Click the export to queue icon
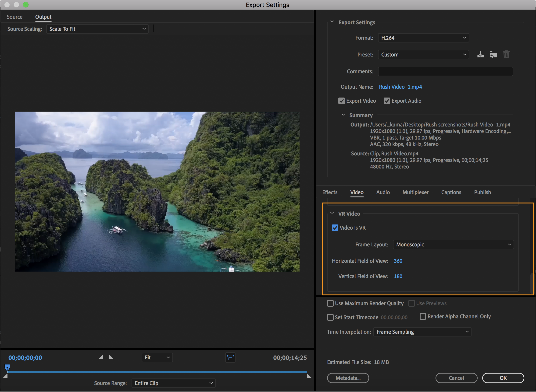Screen dimensions: 536x392 (x=493, y=54)
